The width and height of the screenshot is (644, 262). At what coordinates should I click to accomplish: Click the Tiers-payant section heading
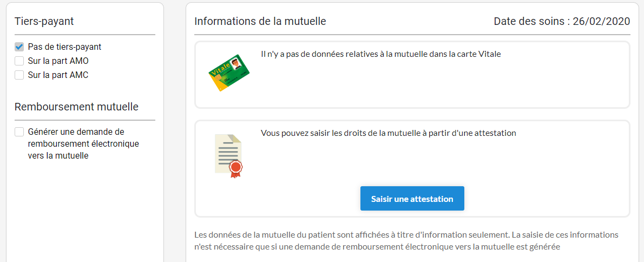tap(44, 22)
